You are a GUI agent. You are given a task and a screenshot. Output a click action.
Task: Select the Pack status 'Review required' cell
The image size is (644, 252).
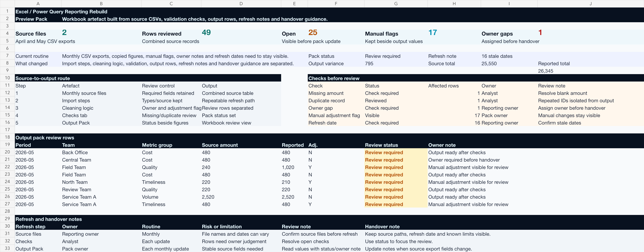point(382,56)
